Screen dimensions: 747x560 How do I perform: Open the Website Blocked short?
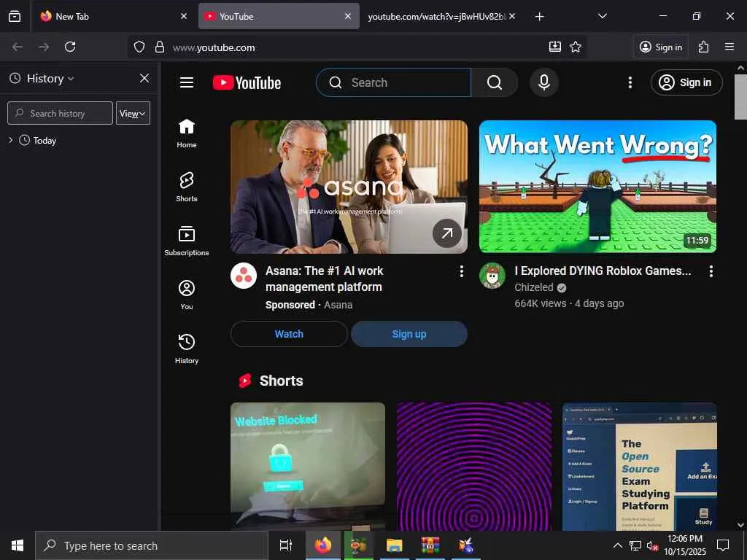point(308,467)
